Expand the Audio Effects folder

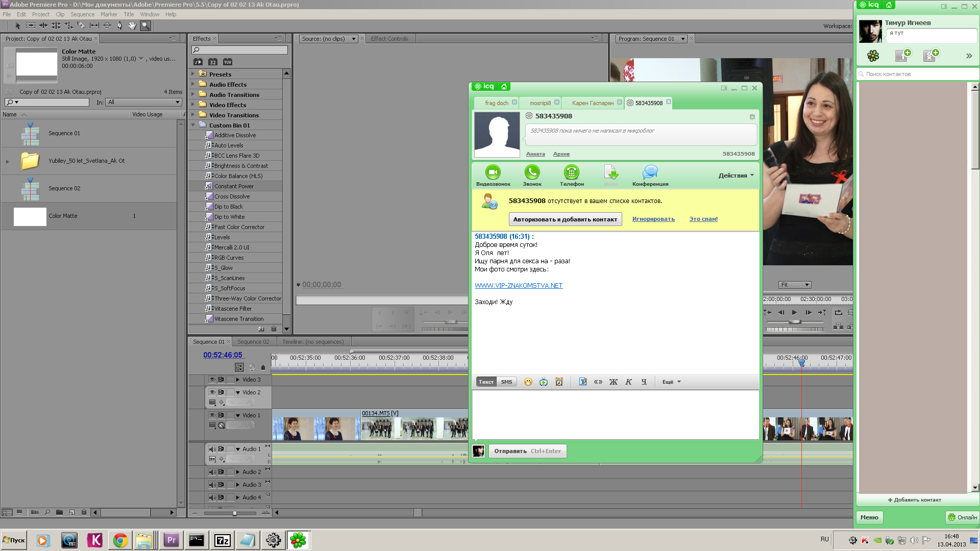click(x=193, y=84)
